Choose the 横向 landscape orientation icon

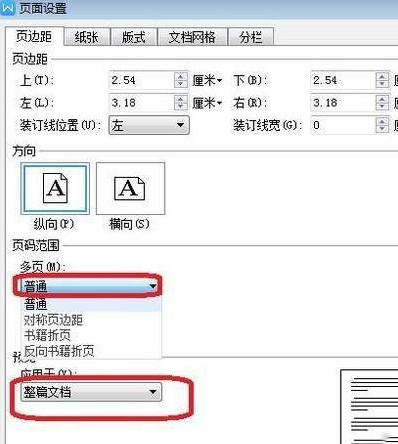130,189
